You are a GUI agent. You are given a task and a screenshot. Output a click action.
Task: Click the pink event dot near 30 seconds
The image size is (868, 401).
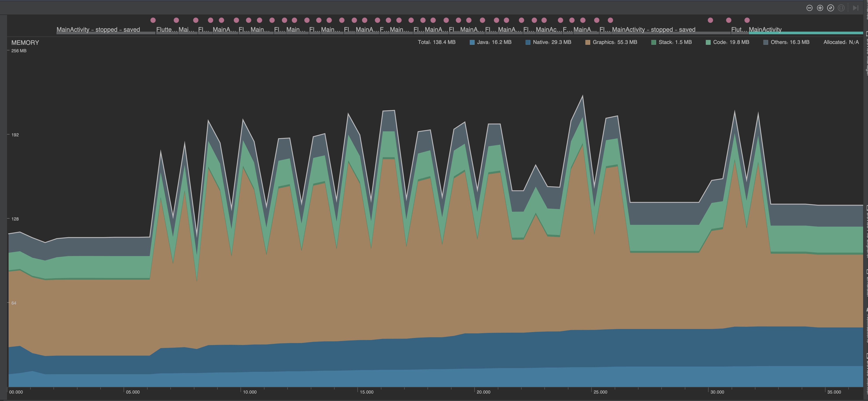[x=710, y=20]
